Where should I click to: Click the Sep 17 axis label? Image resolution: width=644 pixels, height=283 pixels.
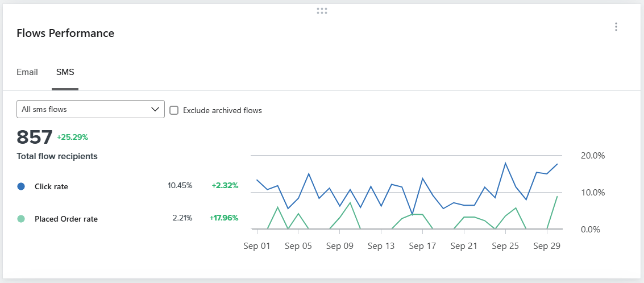click(x=423, y=246)
